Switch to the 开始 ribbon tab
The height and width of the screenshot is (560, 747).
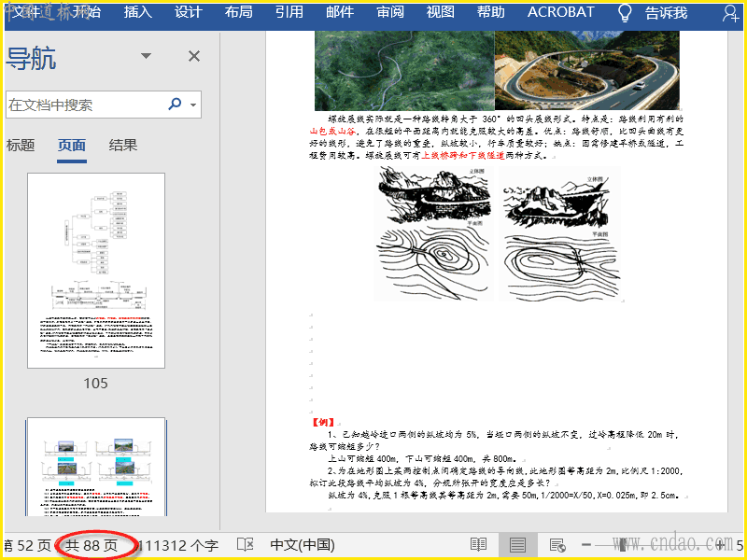[87, 12]
